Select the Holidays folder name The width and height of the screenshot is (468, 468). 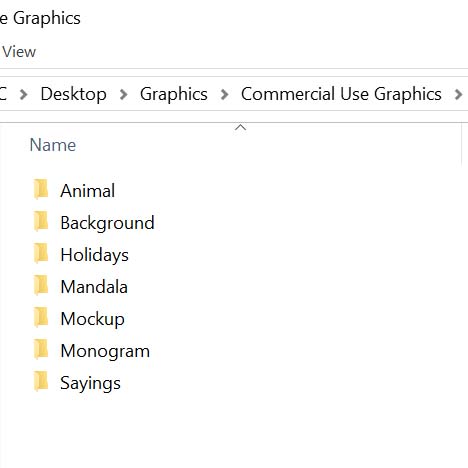[94, 255]
